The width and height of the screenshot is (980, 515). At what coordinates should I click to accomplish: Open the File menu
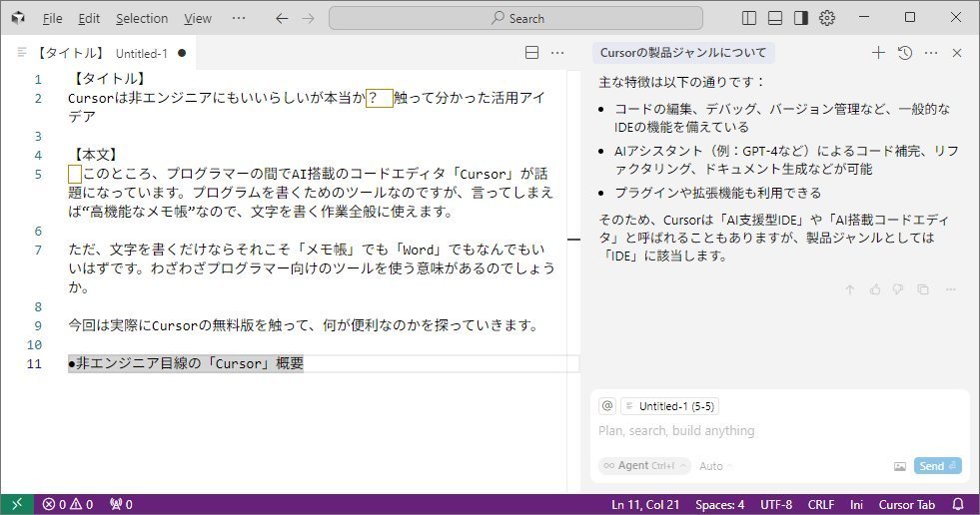53,19
